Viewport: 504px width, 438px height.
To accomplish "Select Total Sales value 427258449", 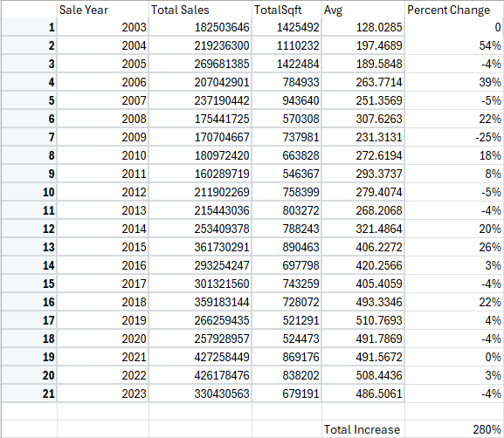I will click(200, 357).
